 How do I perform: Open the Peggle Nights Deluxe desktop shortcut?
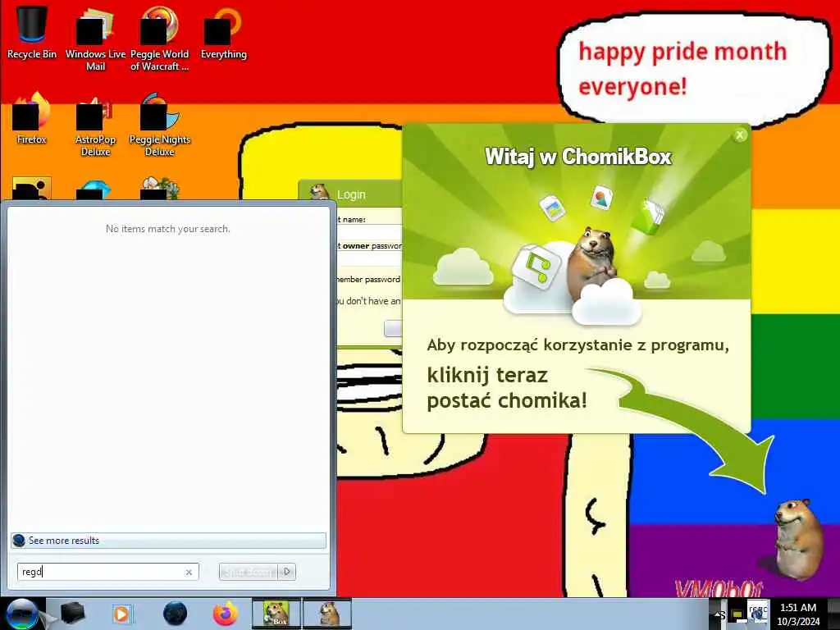click(160, 125)
